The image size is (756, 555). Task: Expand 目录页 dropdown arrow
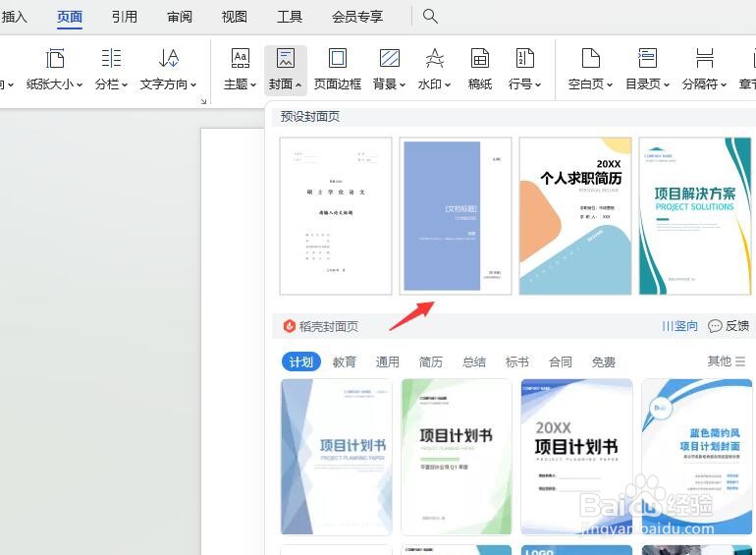[x=667, y=84]
